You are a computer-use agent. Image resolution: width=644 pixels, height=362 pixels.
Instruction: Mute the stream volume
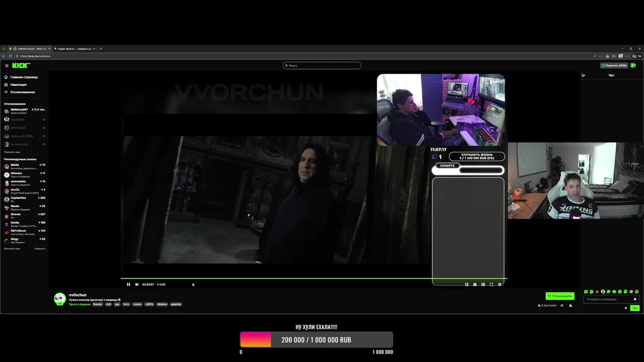pyautogui.click(x=137, y=285)
